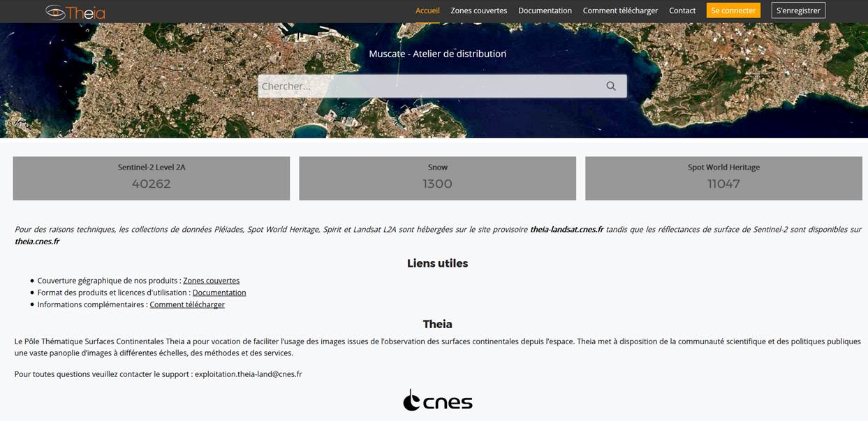The image size is (868, 421).
Task: Click the theia-landsat.cnes.fr bold text
Action: coord(566,229)
